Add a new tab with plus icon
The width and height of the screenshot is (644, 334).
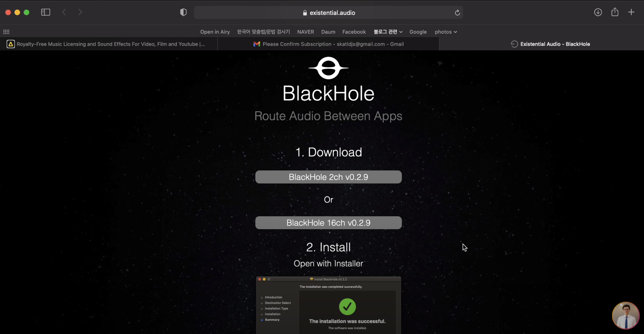[631, 12]
